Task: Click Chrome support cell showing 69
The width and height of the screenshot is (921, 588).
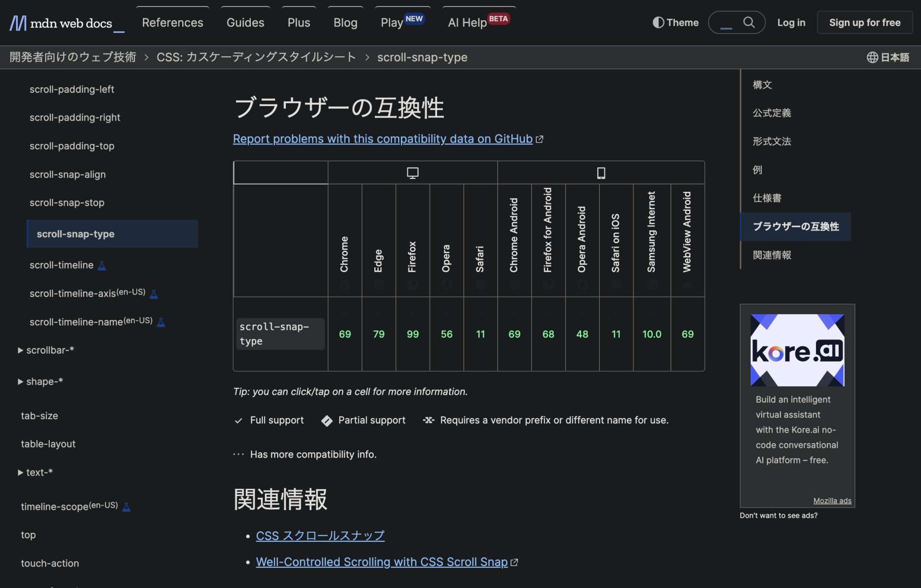Action: (x=345, y=334)
